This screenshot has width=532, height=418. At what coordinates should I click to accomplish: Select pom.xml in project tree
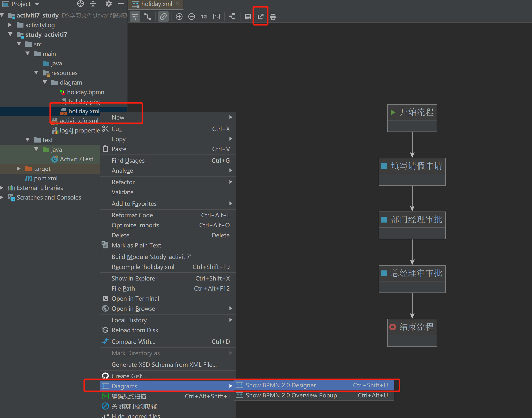[41, 178]
